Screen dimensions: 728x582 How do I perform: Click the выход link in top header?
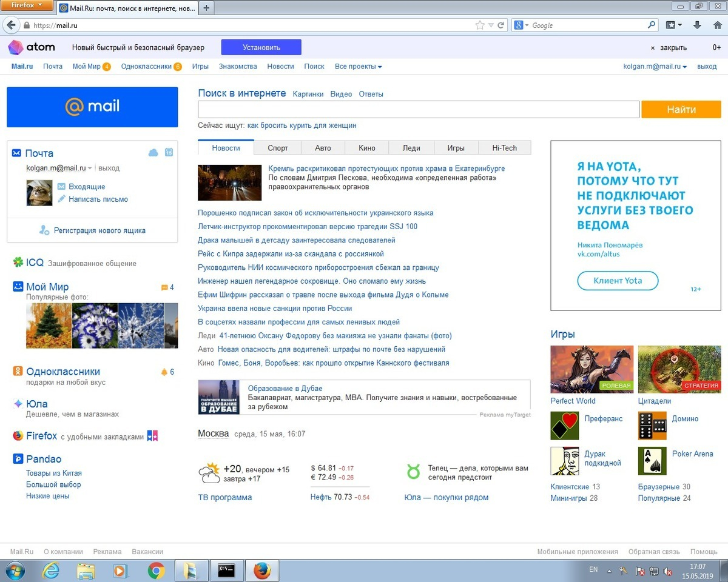pos(707,67)
